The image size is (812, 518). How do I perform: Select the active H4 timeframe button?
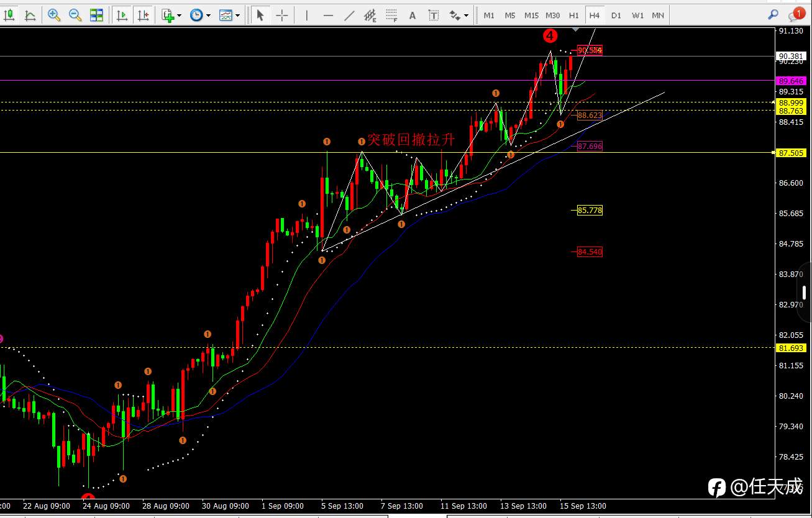coord(595,16)
